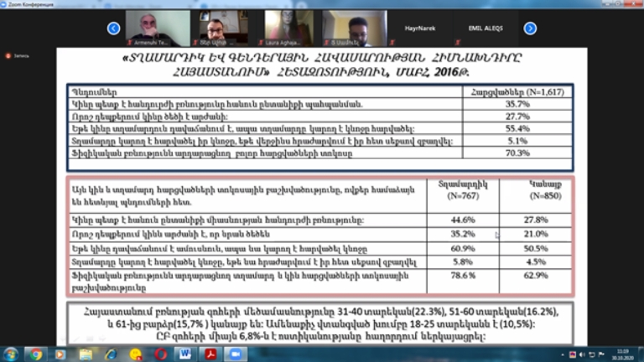Select the HayrNarek participant tile

420,28
